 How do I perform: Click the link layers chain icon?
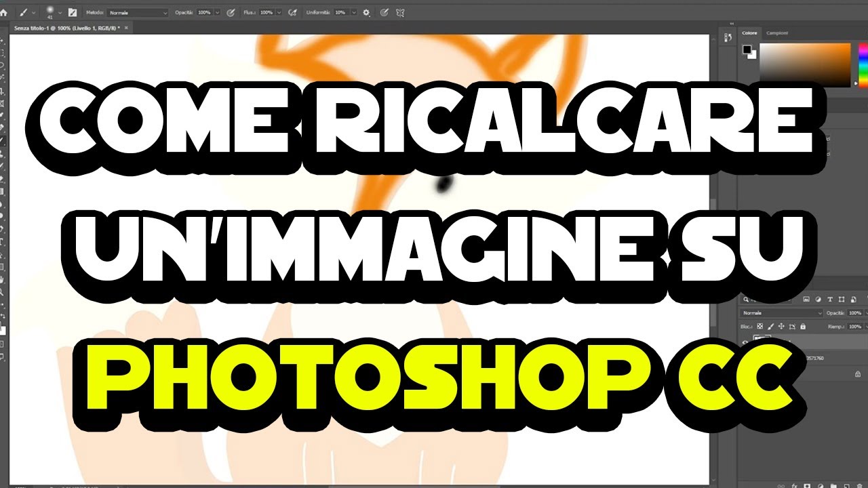pyautogui.click(x=781, y=486)
